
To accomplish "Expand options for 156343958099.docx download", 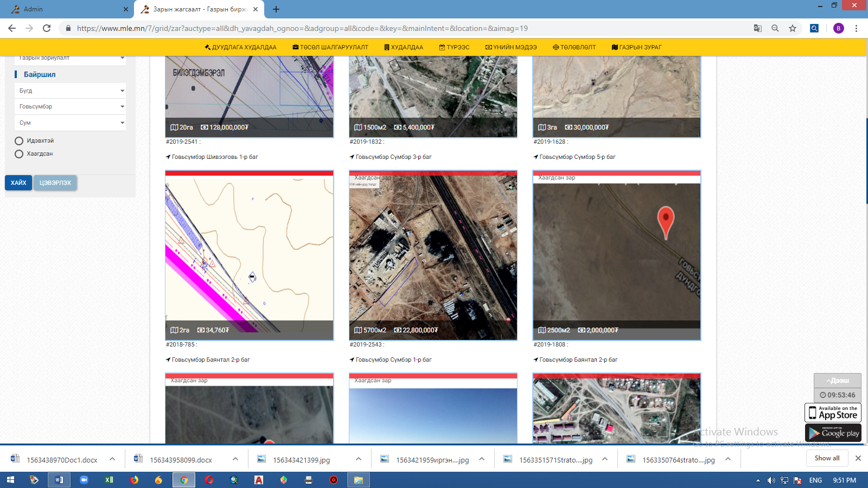I will point(235,459).
